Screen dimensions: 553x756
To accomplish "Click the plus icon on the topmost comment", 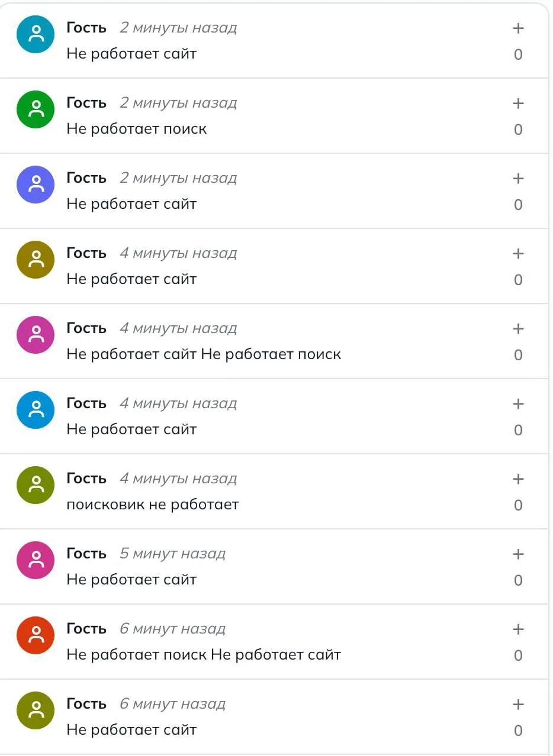I will [x=518, y=28].
